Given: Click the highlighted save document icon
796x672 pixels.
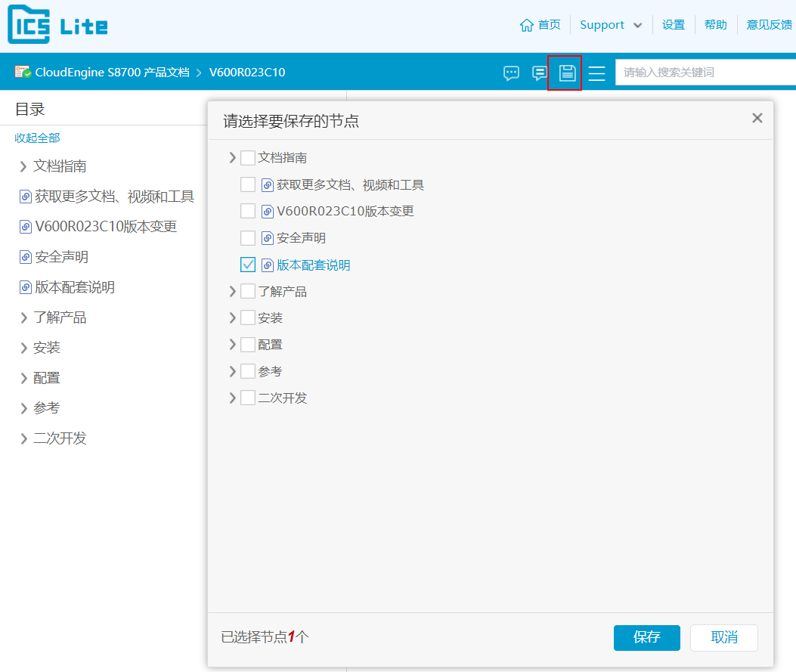Looking at the screenshot, I should coord(565,73).
